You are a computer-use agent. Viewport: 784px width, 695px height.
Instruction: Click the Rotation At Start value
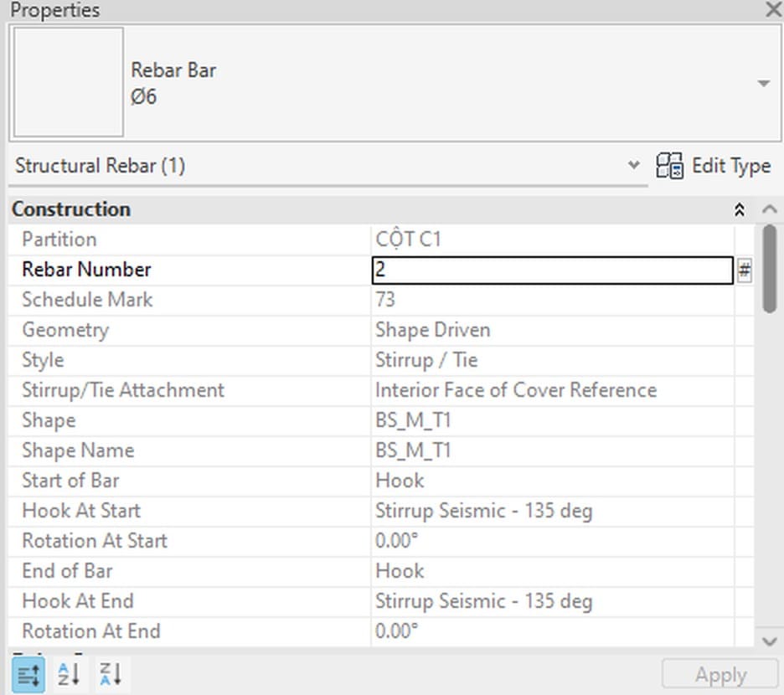[396, 541]
